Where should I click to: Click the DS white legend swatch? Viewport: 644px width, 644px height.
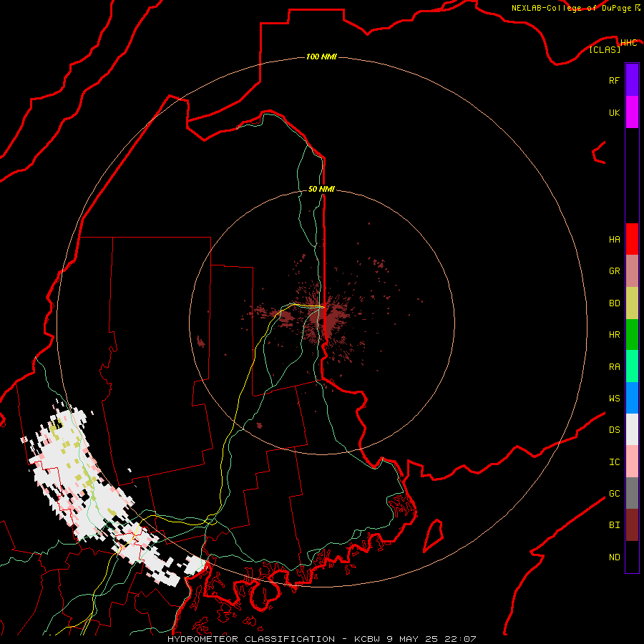pyautogui.click(x=632, y=429)
